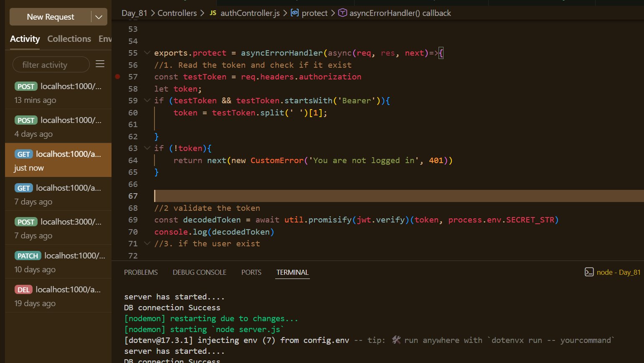Collapse the fold arrow at line 71
The image size is (644, 363).
[147, 243]
